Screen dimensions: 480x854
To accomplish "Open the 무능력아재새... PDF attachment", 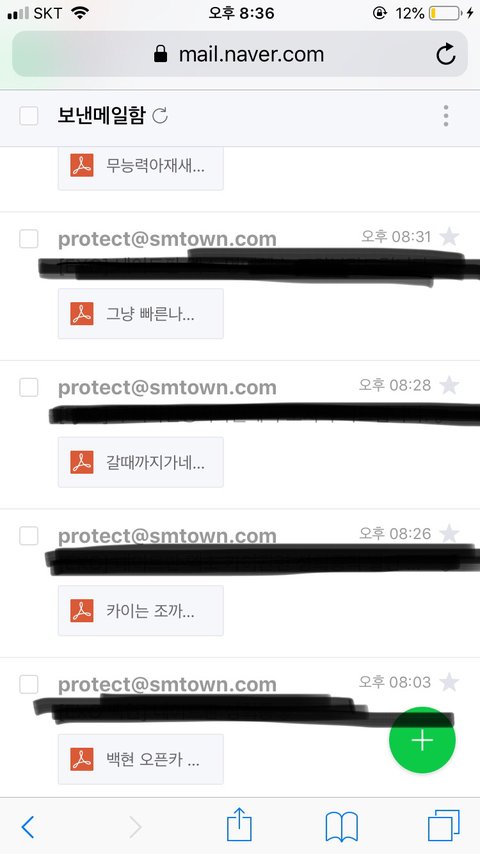I will click(x=141, y=167).
